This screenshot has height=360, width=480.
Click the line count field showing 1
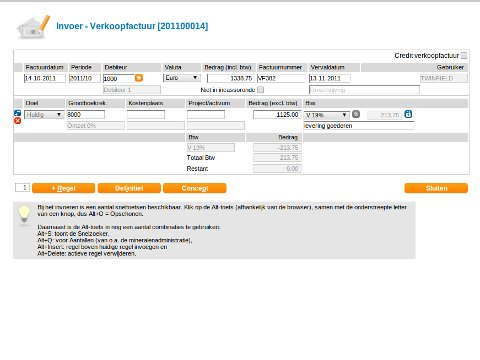click(x=22, y=187)
